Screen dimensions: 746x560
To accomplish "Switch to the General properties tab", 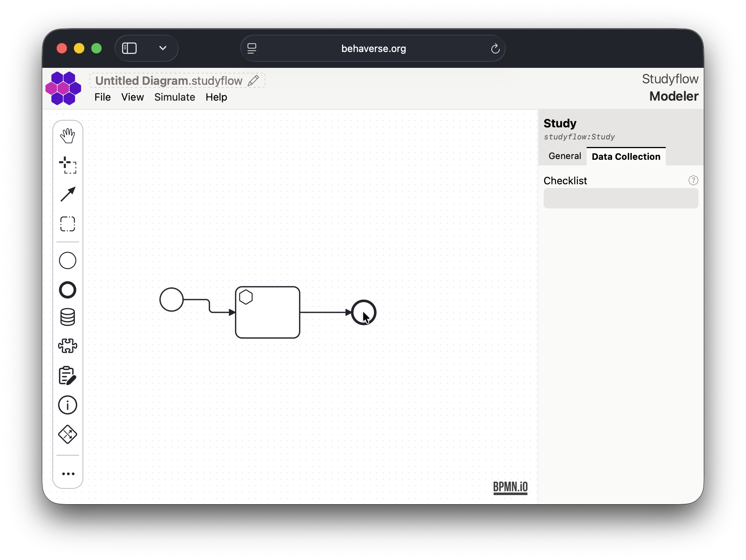I will click(x=564, y=156).
